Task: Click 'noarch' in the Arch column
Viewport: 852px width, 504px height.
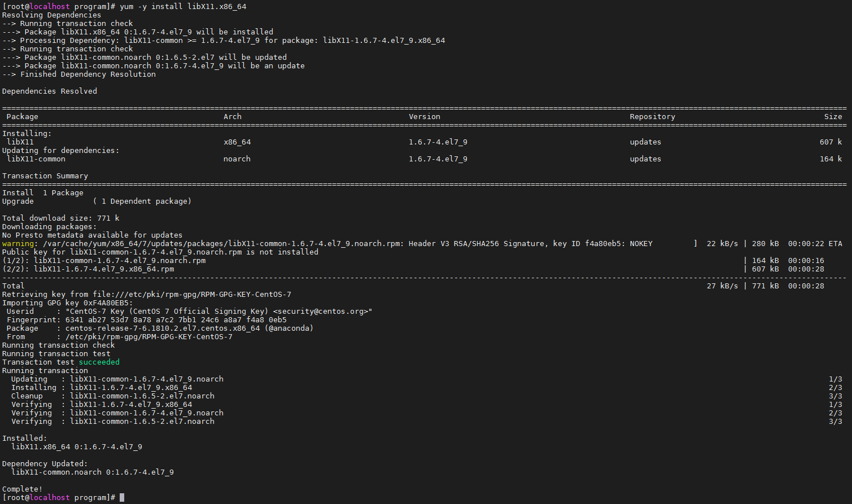Action: (x=237, y=159)
